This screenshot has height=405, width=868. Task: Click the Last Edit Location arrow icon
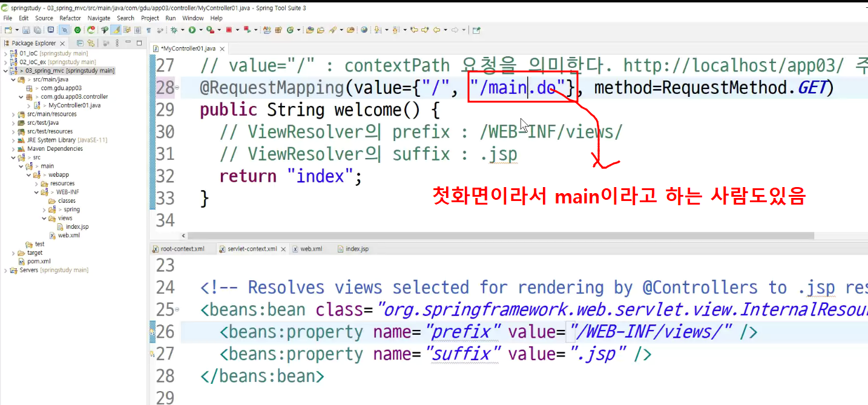(x=415, y=30)
